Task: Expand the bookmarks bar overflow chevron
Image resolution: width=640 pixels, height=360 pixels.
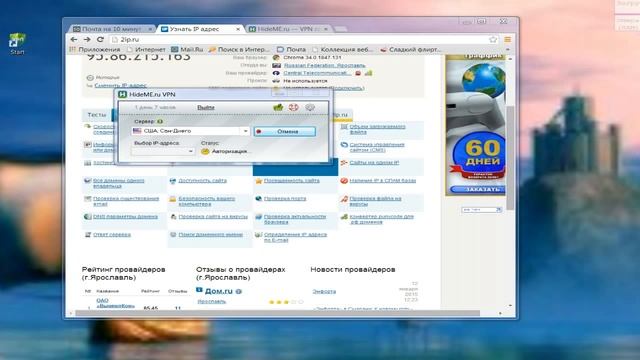Action: pos(508,49)
